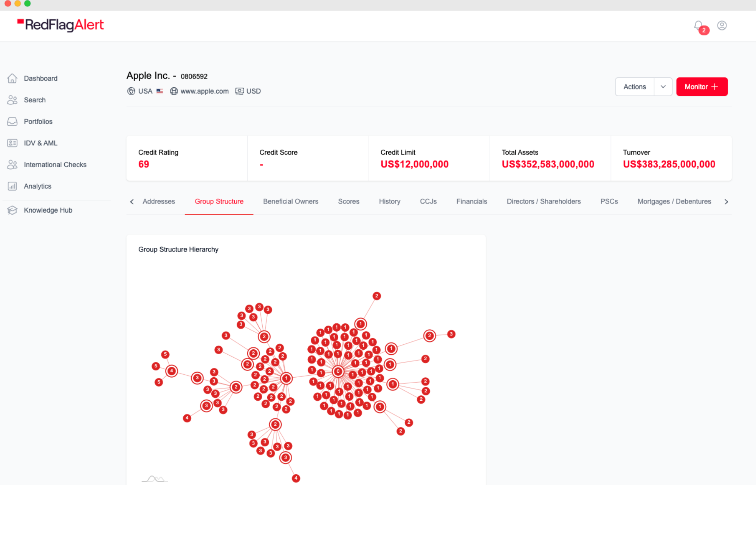
Task: Go to Dashboard in the sidebar
Action: point(41,78)
